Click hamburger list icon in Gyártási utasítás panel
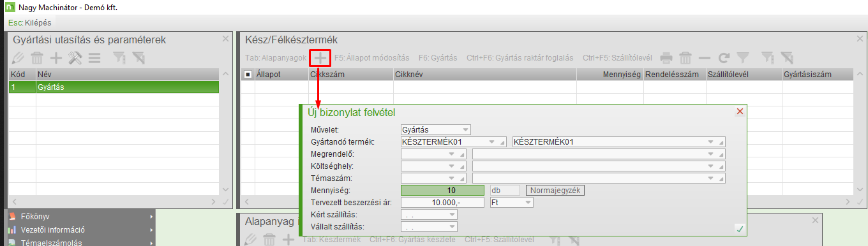 94,58
